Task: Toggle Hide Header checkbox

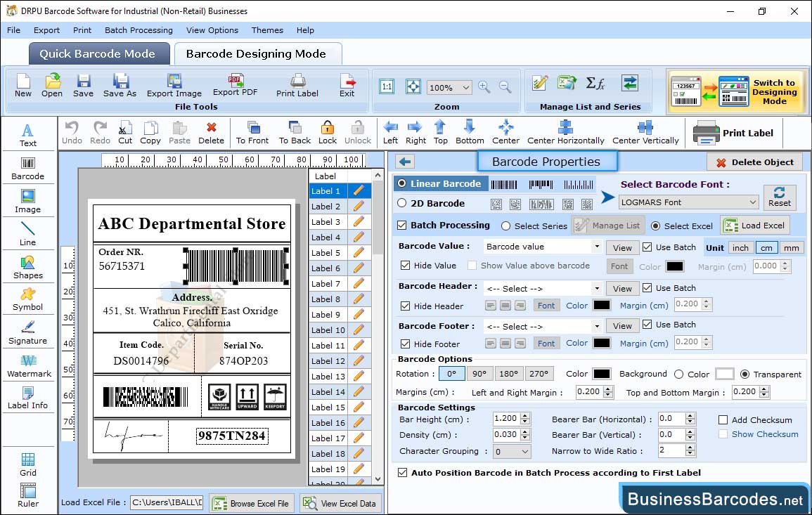Action: 406,306
